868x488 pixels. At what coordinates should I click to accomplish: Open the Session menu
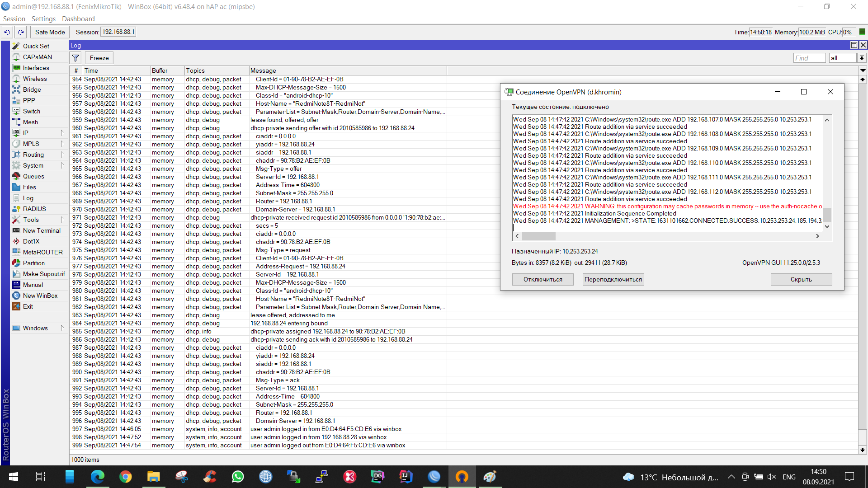[14, 19]
